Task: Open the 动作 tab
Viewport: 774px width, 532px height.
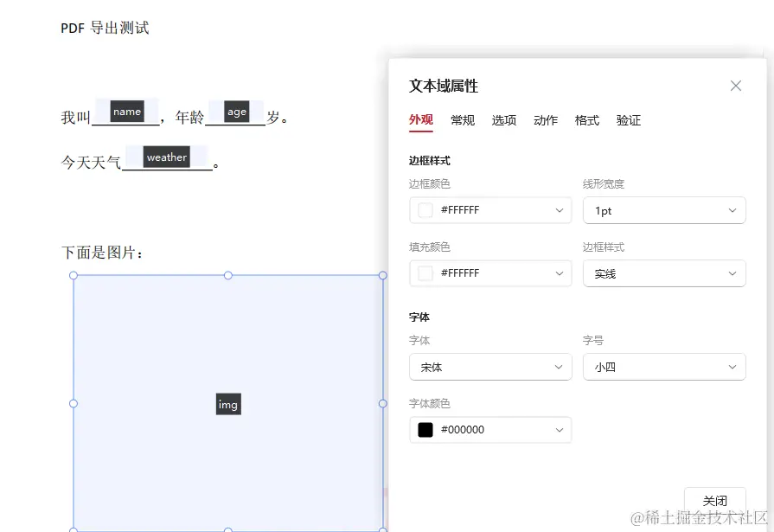Action: click(546, 120)
